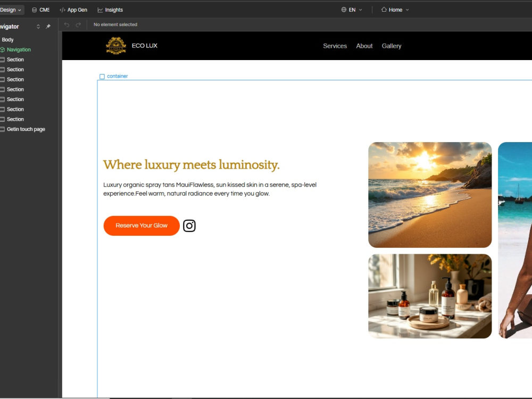Image resolution: width=532 pixels, height=399 pixels.
Task: Select the Getin touch page item
Action: [26, 129]
